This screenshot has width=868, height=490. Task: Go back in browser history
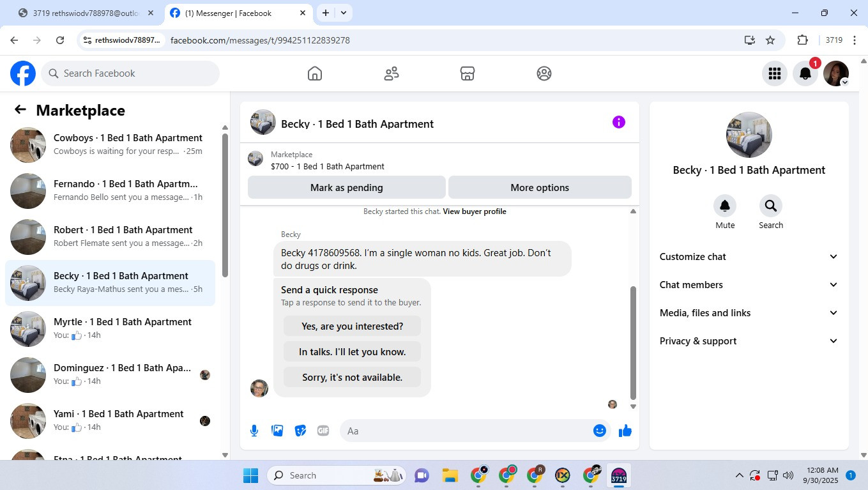point(14,40)
